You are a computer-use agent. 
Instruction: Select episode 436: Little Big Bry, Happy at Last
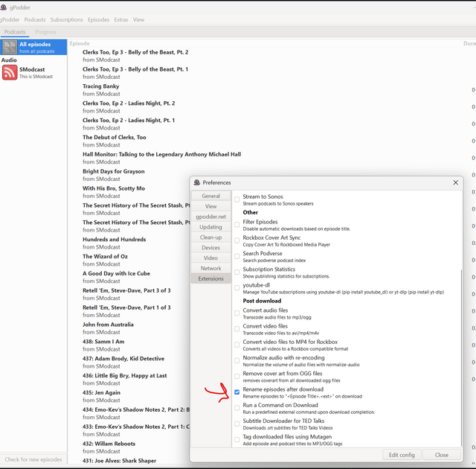coord(124,375)
